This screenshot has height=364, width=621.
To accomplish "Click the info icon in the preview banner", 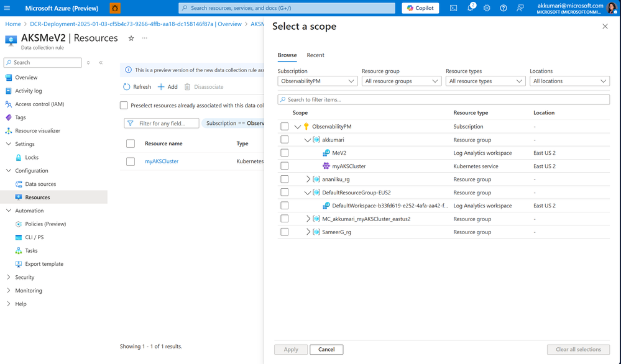I will [x=128, y=70].
